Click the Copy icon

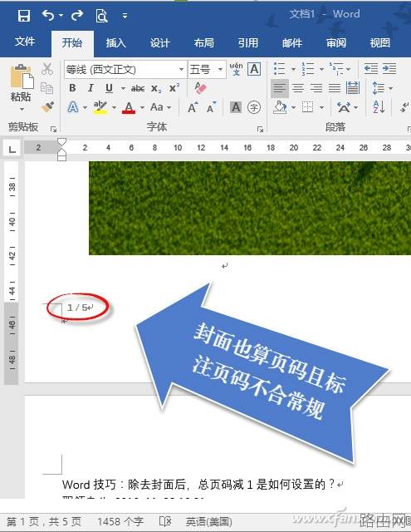46,88
